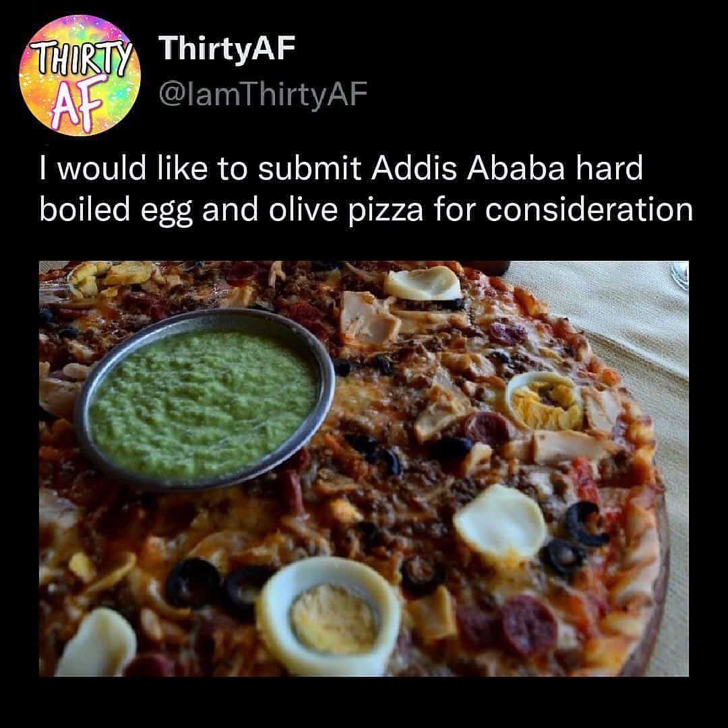Open the ThirtyAF display name link
This screenshot has height=728, width=728.
pos(226,49)
